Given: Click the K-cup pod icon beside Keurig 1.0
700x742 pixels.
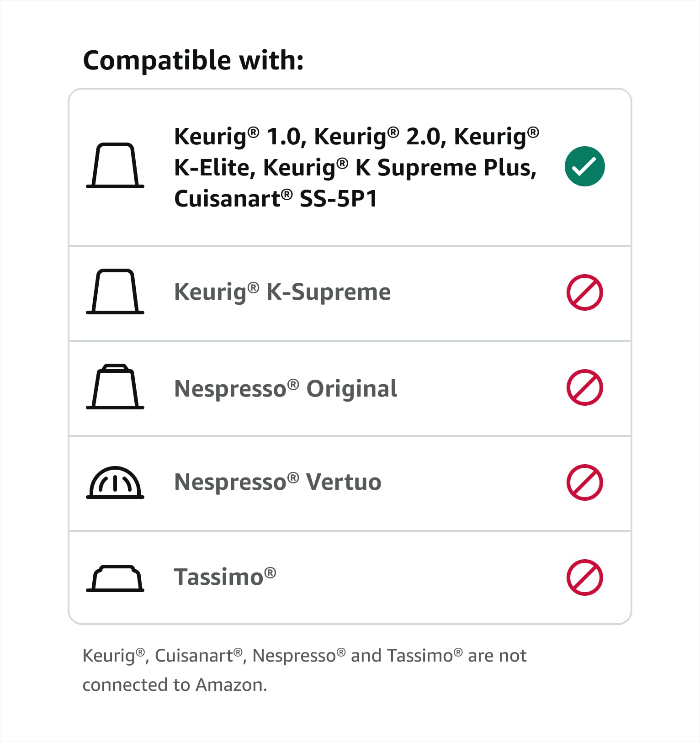Looking at the screenshot, I should pos(115,165).
